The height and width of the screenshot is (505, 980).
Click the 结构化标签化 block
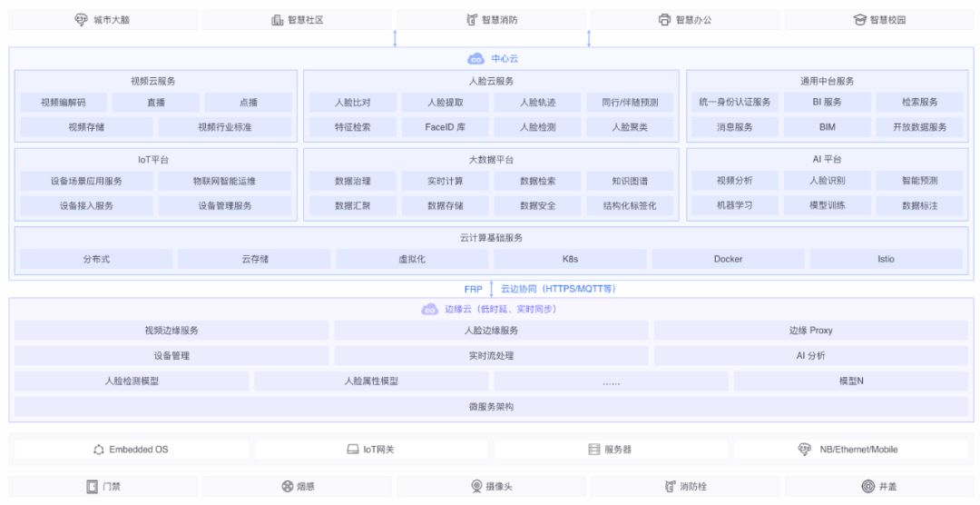630,205
